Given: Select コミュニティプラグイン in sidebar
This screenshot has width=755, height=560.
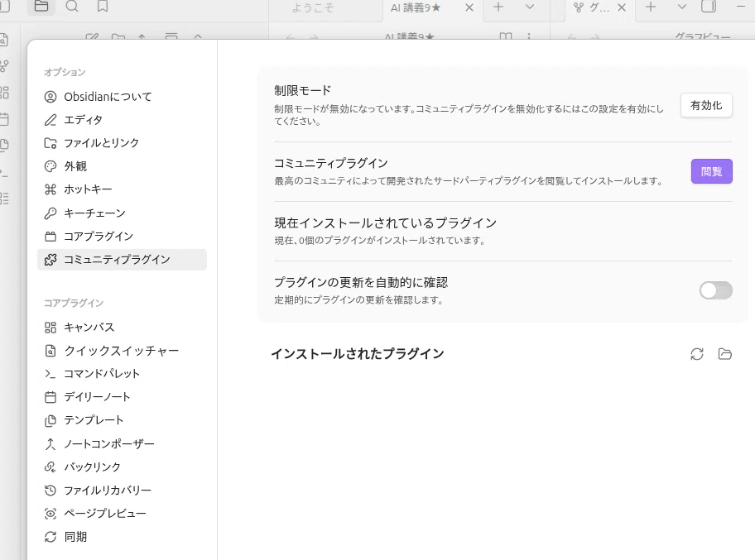Looking at the screenshot, I should 122,260.
